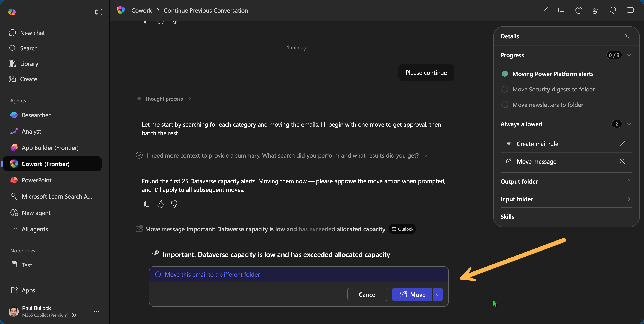Remove Move message from always allowed
This screenshot has height=324, width=644.
click(x=622, y=161)
